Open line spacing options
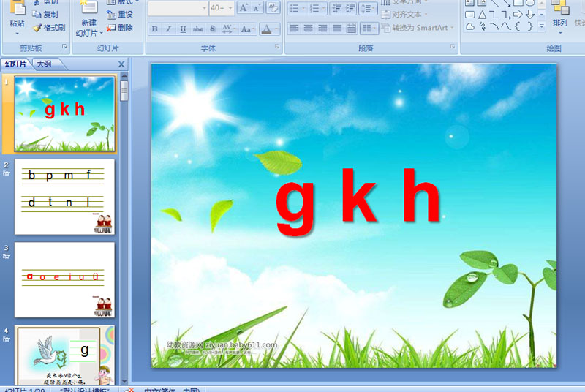 (368, 8)
